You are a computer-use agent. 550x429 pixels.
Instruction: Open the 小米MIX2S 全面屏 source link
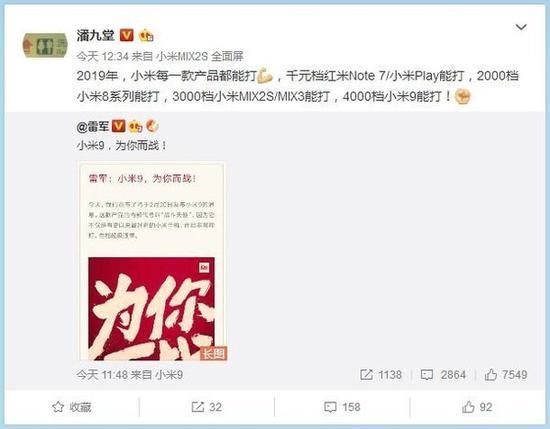(x=200, y=56)
